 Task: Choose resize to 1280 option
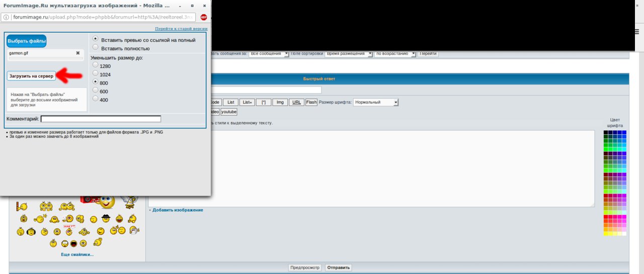(95, 65)
